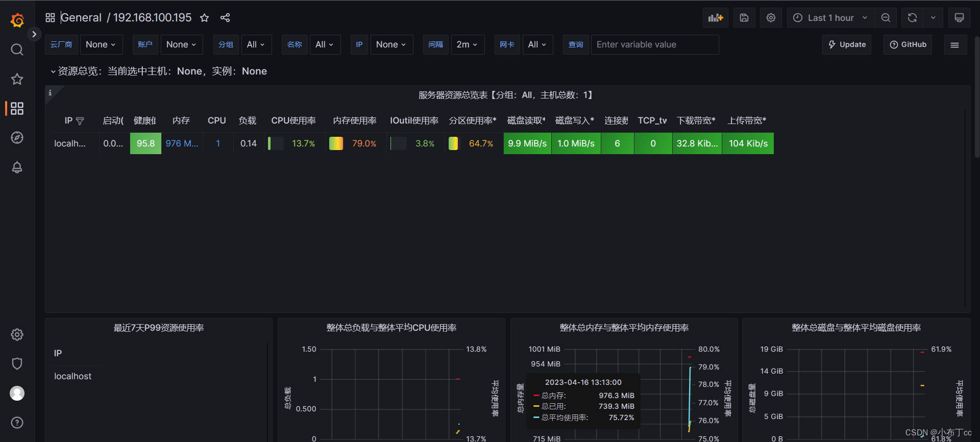Open 整体总负载与整体平均CPU使用率 panel title
This screenshot has height=442, width=980.
tap(391, 328)
